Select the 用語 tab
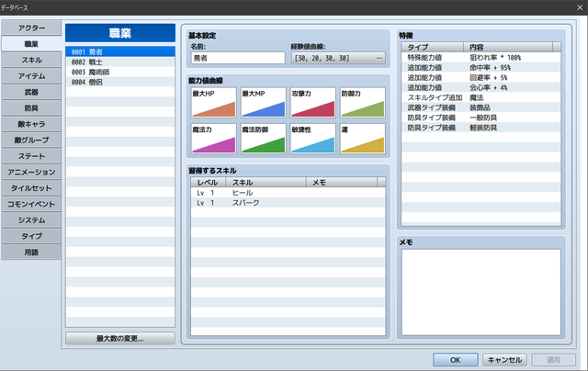Viewport: 588px width, 371px height. pos(31,253)
